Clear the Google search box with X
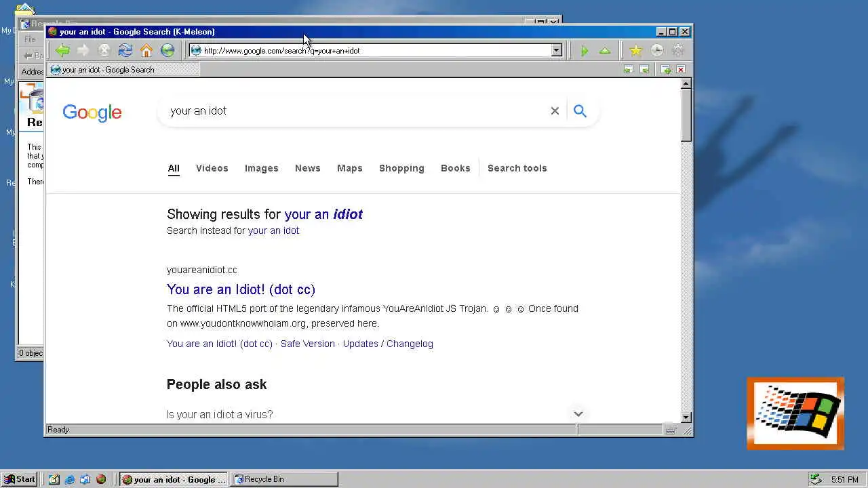Screen dimensions: 868x488 pyautogui.click(x=555, y=110)
